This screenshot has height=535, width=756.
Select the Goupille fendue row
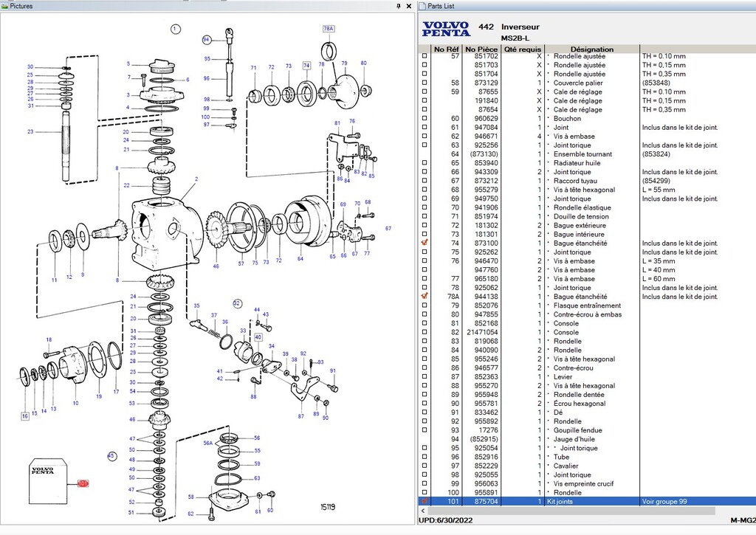click(587, 430)
